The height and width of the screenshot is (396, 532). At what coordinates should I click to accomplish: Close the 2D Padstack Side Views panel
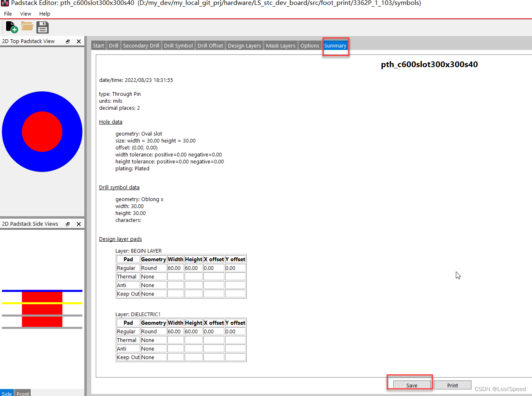coord(79,224)
